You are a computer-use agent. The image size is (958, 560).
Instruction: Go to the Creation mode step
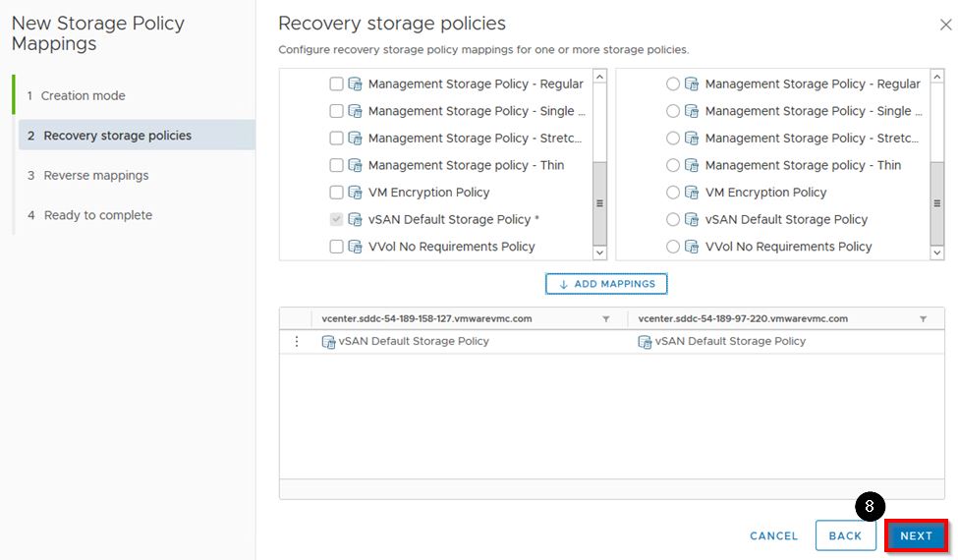[83, 95]
